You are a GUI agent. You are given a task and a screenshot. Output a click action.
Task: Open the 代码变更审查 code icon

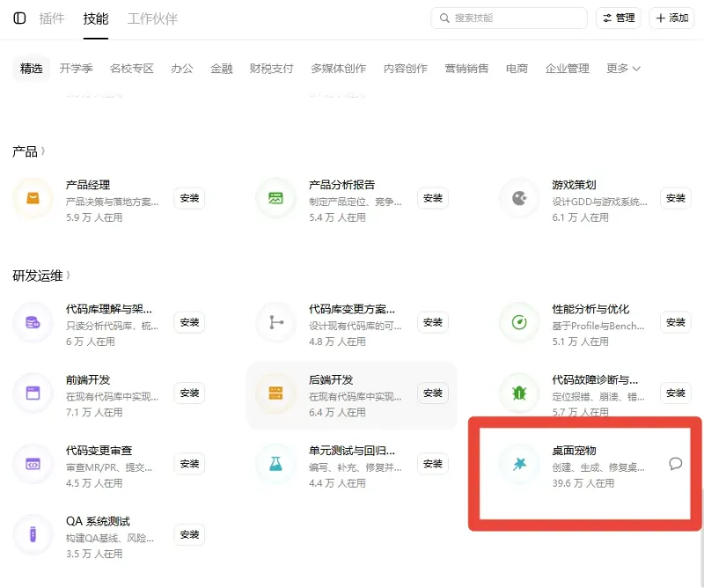click(x=33, y=464)
